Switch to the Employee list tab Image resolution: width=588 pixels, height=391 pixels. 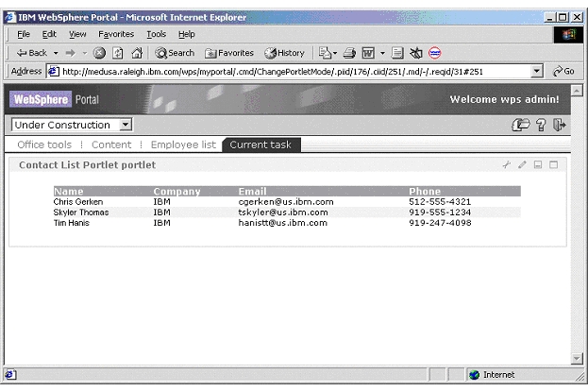click(183, 144)
